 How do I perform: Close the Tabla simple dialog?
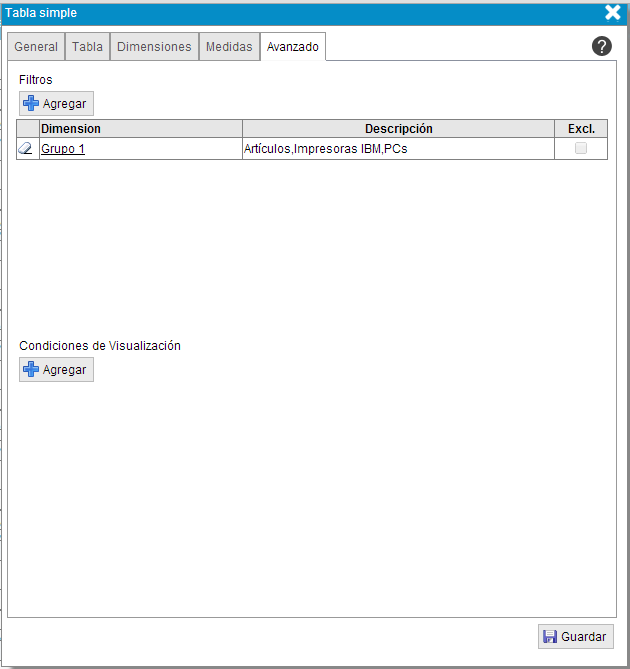click(613, 13)
